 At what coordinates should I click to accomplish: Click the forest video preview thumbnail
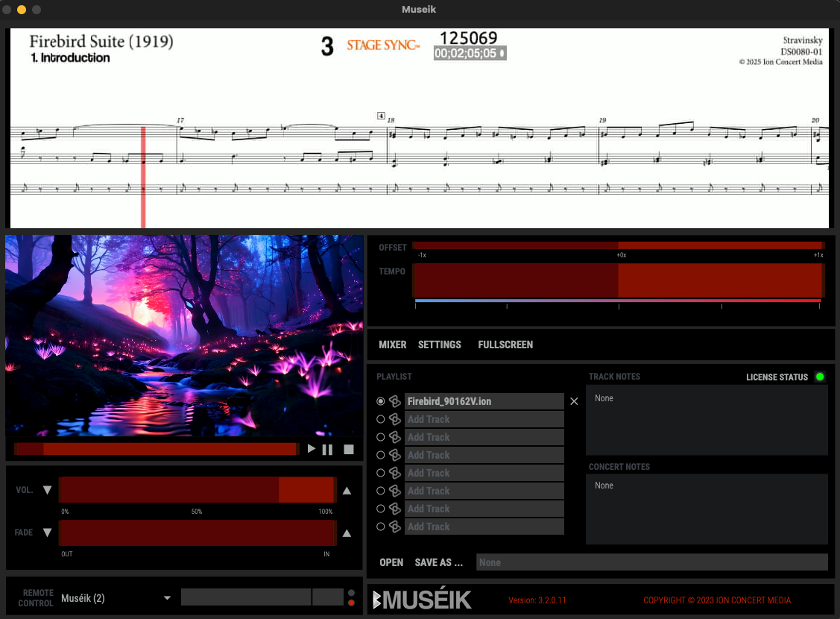(x=184, y=336)
